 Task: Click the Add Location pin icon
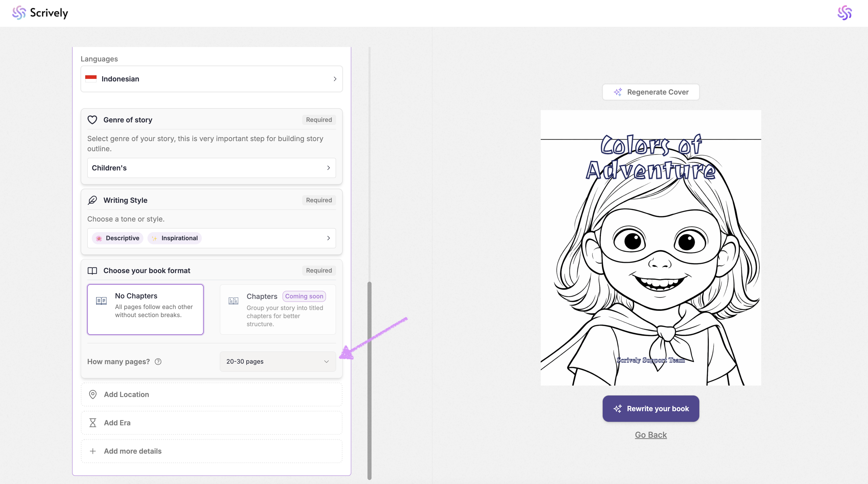pyautogui.click(x=93, y=394)
